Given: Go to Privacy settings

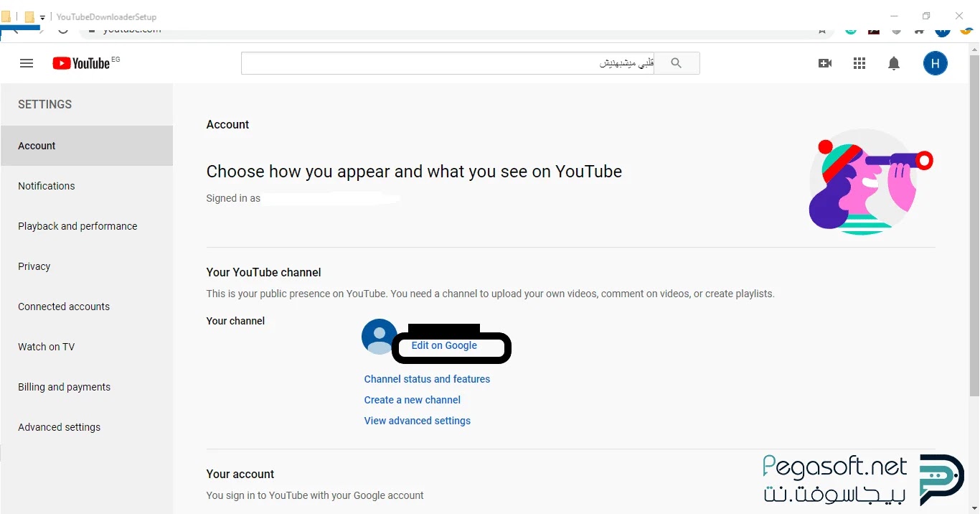Looking at the screenshot, I should point(87,266).
